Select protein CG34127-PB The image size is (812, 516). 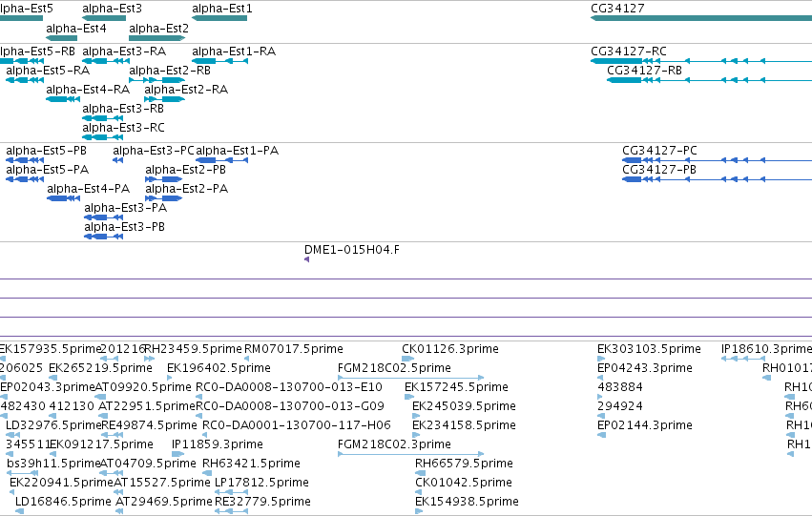tap(718, 179)
